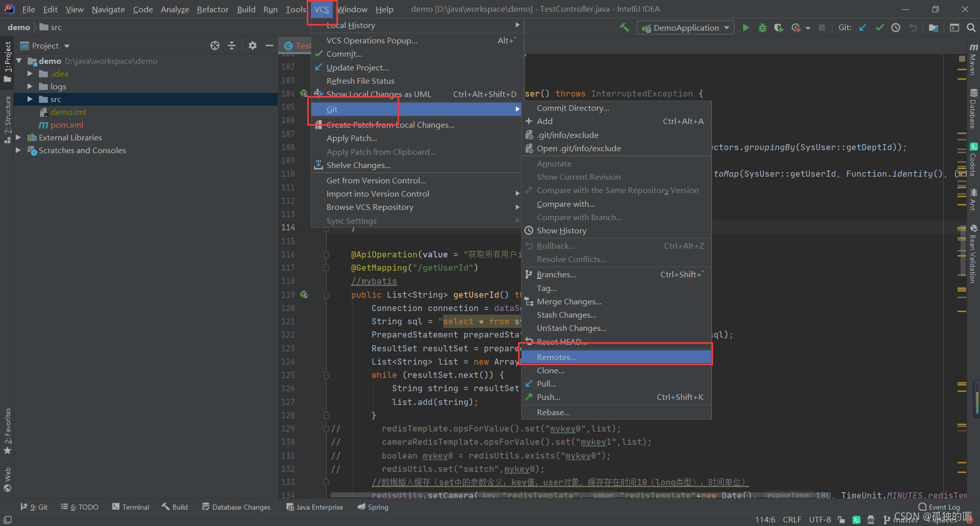Run with coverage icon in toolbar
980x526 pixels.
click(778, 28)
